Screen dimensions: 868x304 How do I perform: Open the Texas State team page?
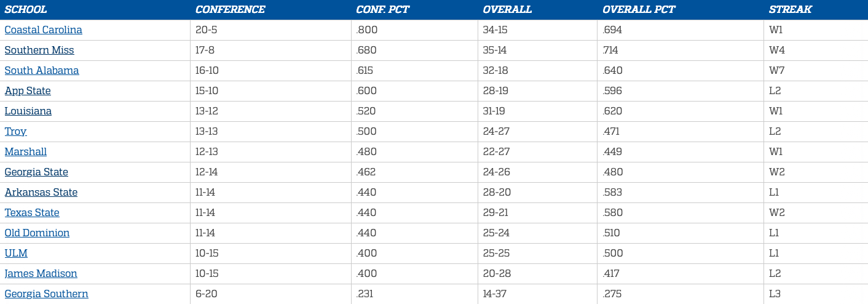[x=32, y=213]
